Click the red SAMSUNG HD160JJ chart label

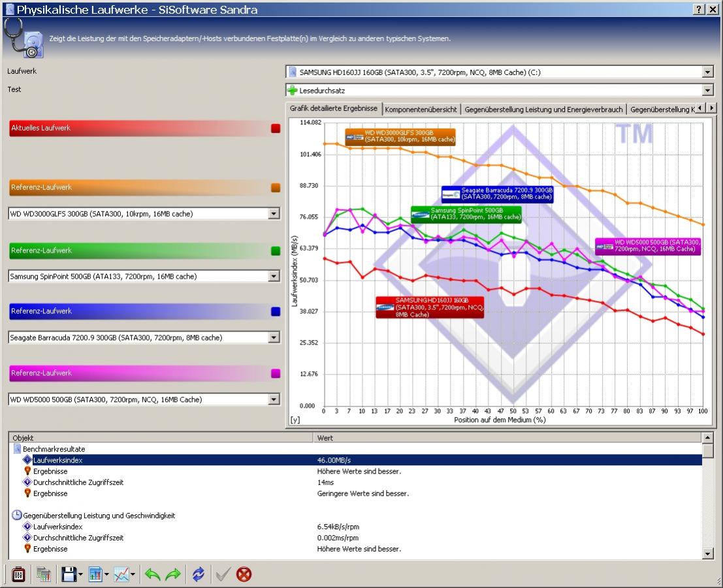[x=430, y=307]
